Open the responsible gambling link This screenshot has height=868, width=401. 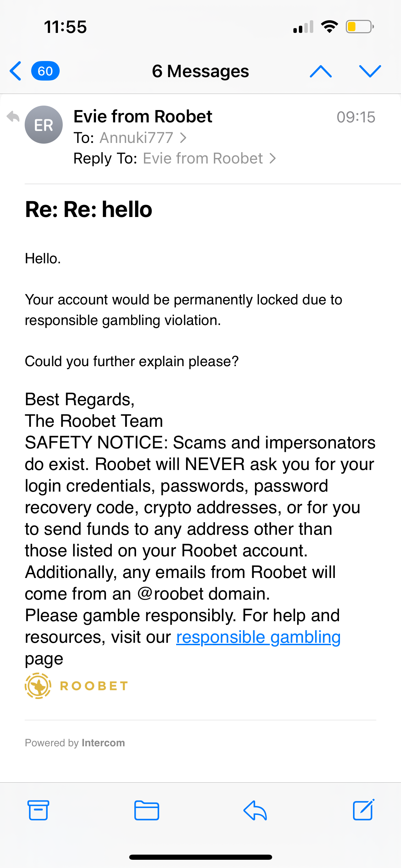click(x=258, y=637)
